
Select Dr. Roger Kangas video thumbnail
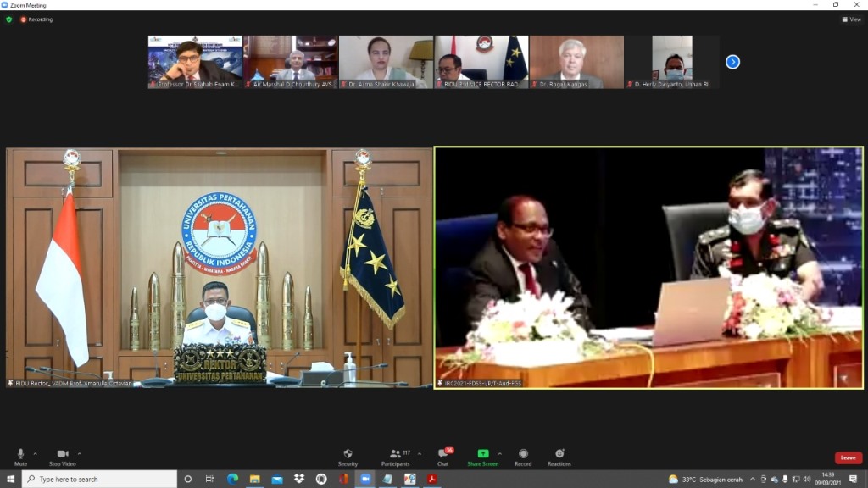(576, 62)
